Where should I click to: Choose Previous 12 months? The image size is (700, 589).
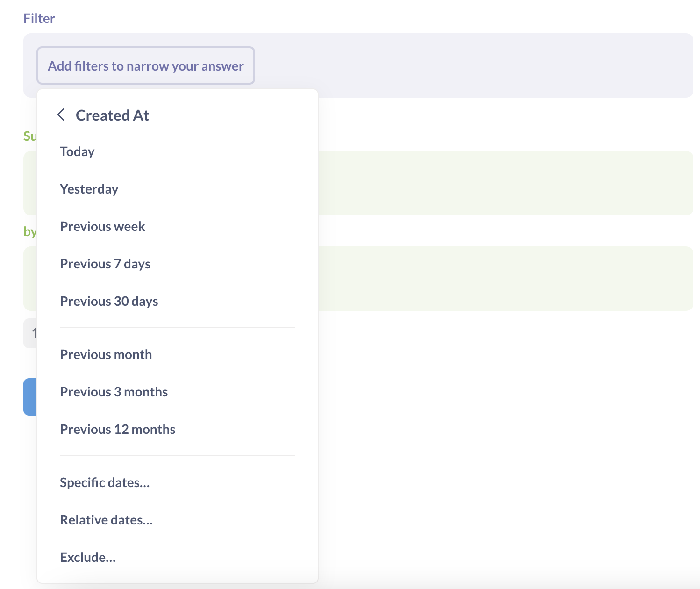118,430
